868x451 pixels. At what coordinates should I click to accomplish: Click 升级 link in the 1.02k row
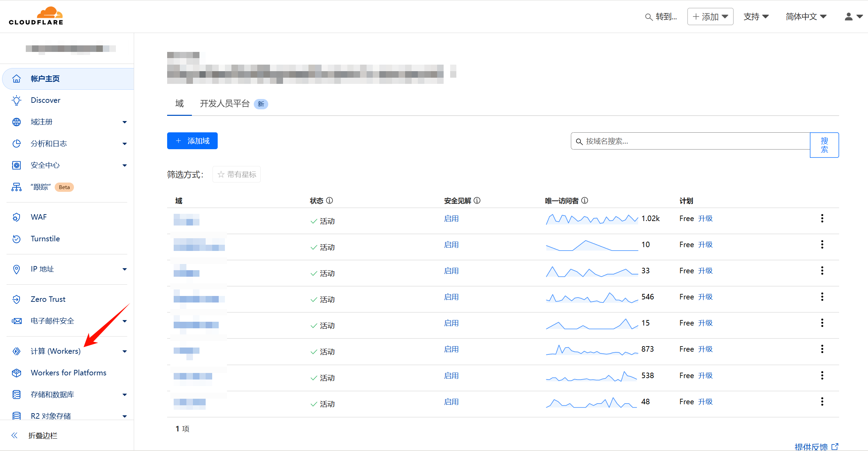pyautogui.click(x=705, y=219)
